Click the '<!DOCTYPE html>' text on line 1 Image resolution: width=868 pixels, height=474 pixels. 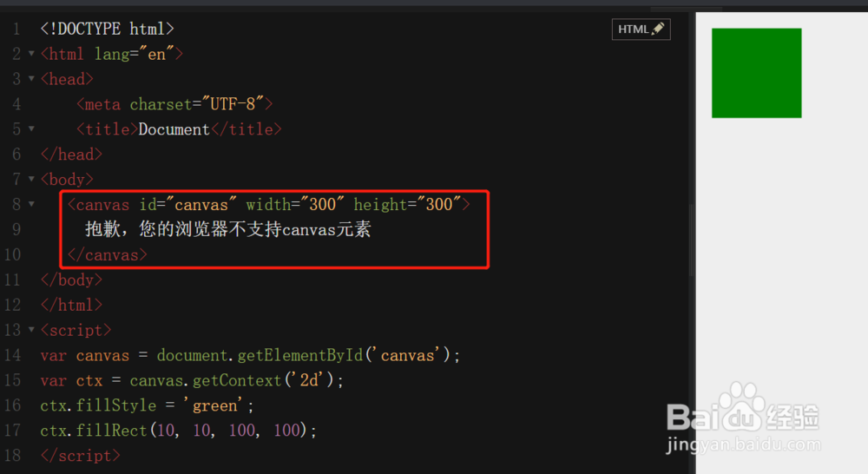tap(108, 29)
